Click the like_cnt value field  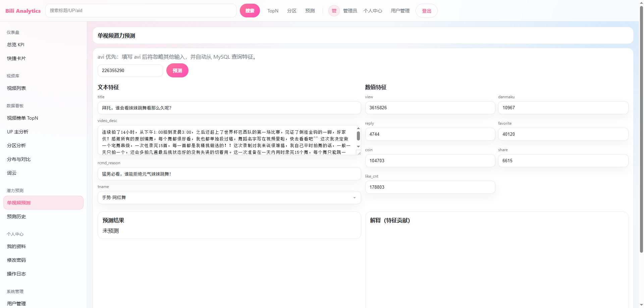coord(430,187)
